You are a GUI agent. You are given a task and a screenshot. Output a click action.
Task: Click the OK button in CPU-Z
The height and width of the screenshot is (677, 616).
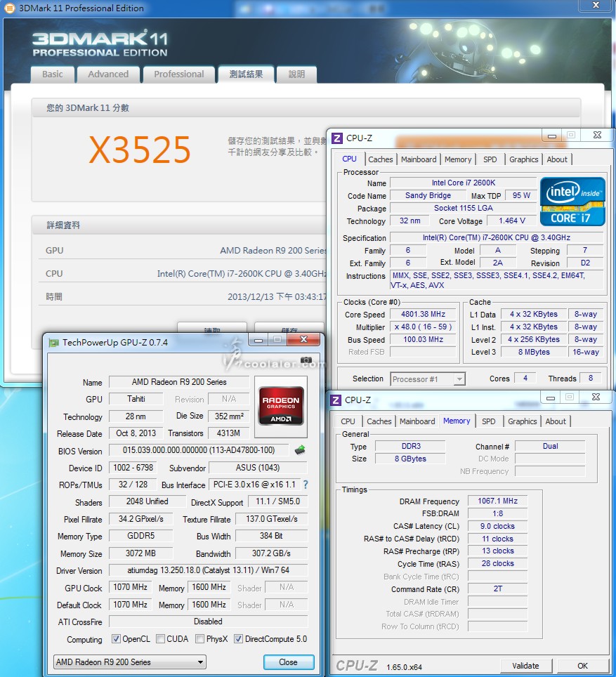click(x=583, y=665)
